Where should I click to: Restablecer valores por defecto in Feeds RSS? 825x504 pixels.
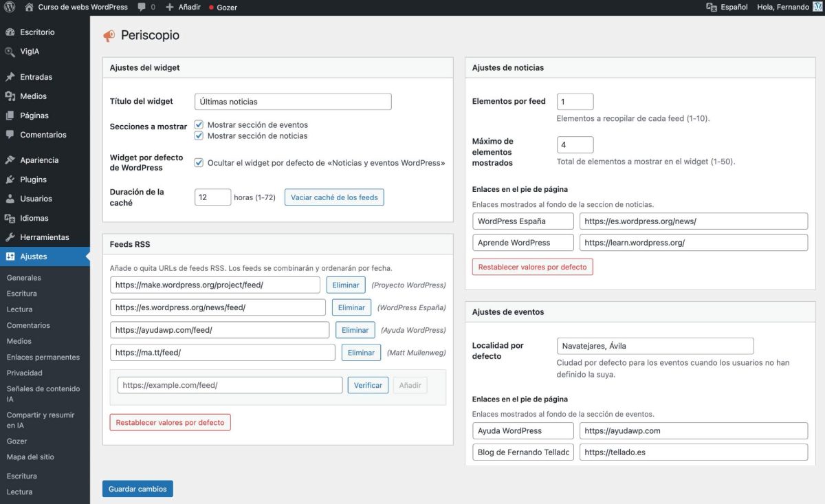pos(170,422)
